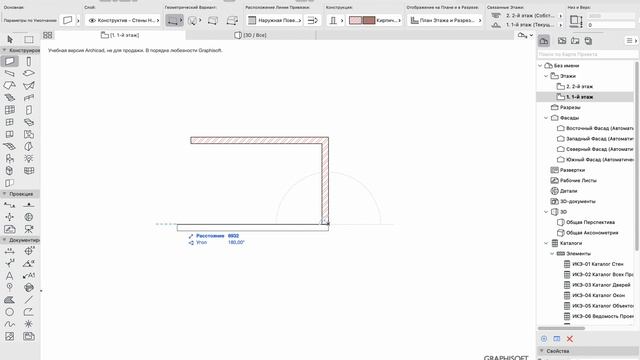Switch to the 1-й этаж tab
640x360 pixels.
coord(120,35)
